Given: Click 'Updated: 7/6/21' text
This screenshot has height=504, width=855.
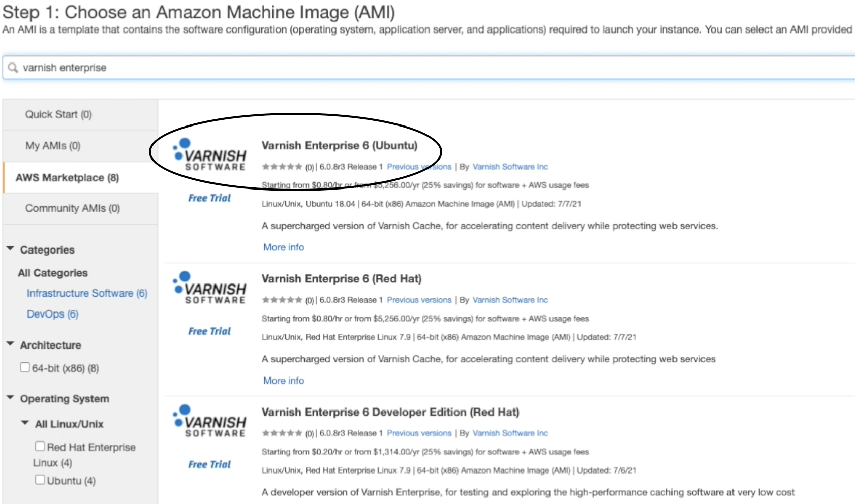Looking at the screenshot, I should pos(606,470).
